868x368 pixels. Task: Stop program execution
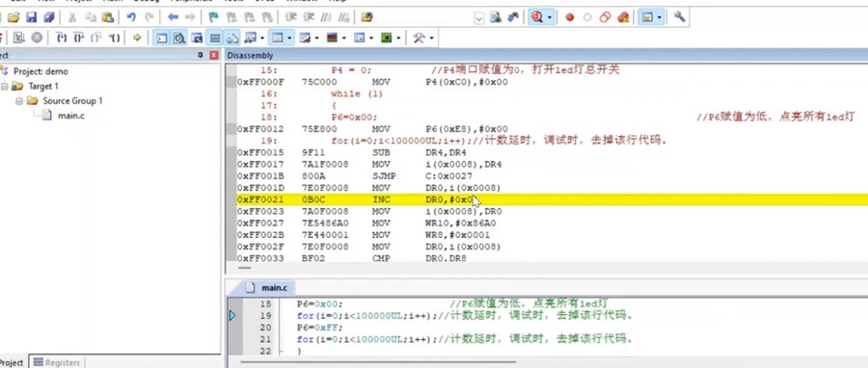(37, 38)
